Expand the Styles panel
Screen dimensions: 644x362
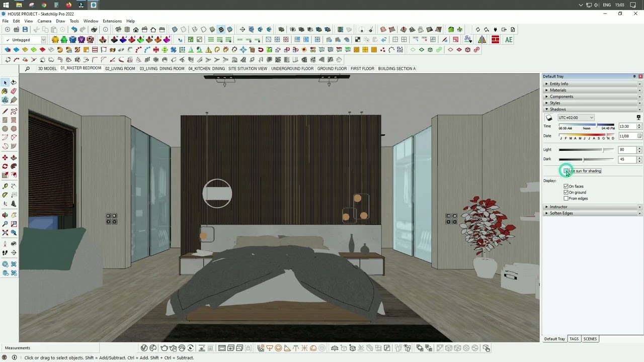(554, 103)
